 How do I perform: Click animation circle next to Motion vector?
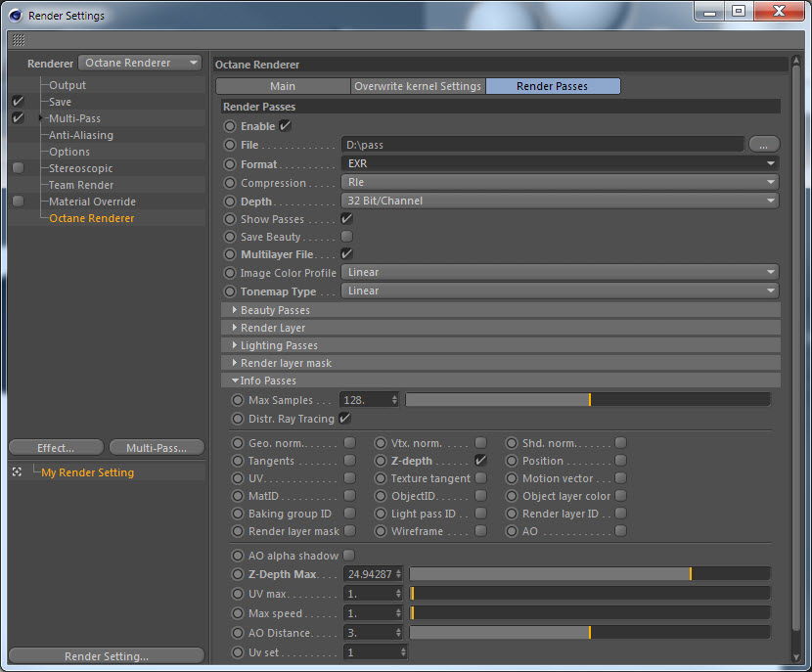point(512,478)
